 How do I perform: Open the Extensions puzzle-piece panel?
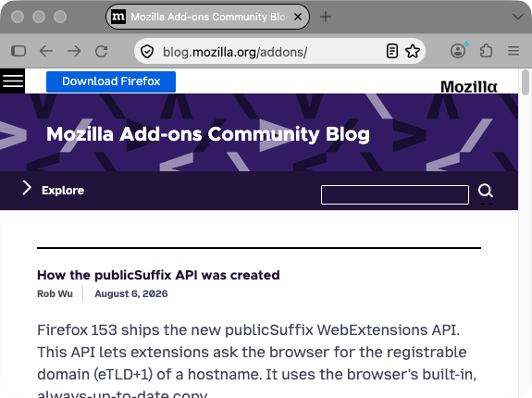[486, 51]
